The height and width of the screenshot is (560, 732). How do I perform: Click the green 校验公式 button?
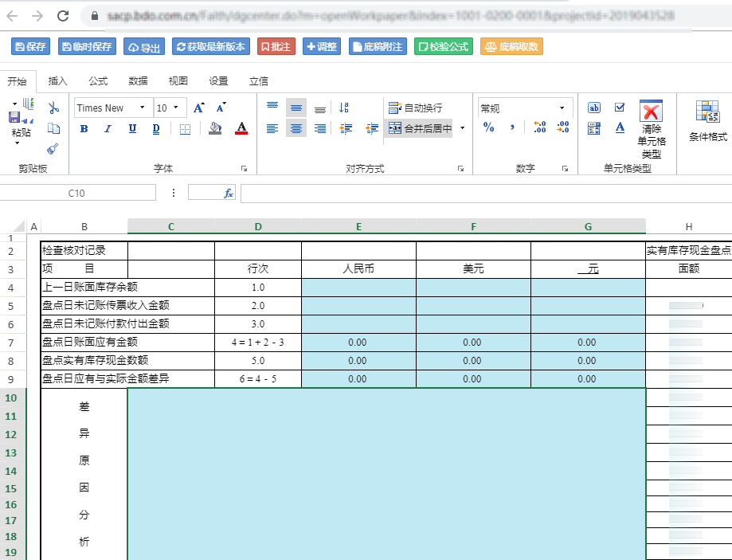444,47
